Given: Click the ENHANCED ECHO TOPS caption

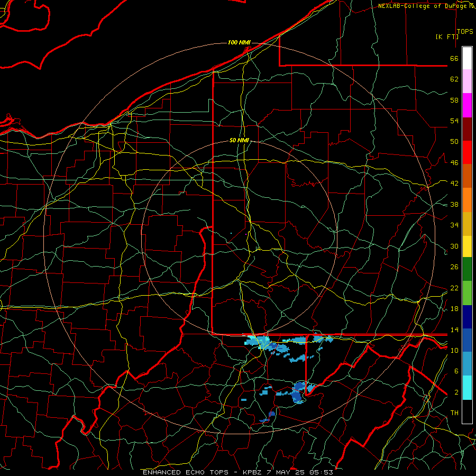Looking at the screenshot, I should tap(186, 472).
